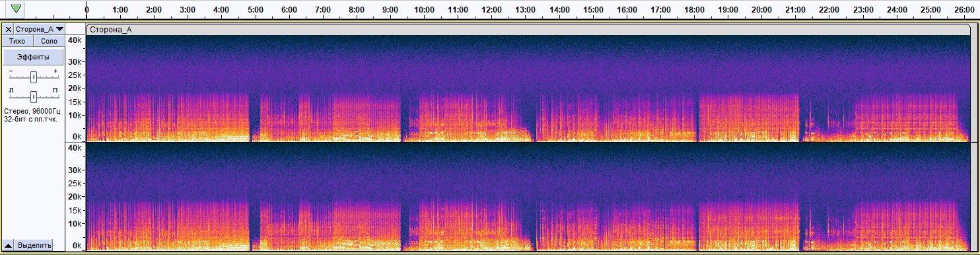Image resolution: width=980 pixels, height=255 pixels.
Task: Click the 5:00 mark on the timeline ruler
Action: coord(256,11)
